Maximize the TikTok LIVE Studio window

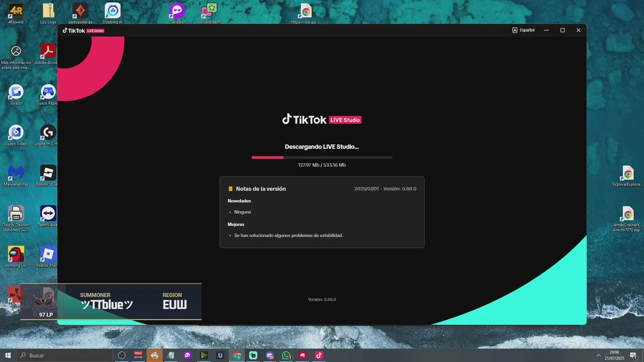click(562, 30)
